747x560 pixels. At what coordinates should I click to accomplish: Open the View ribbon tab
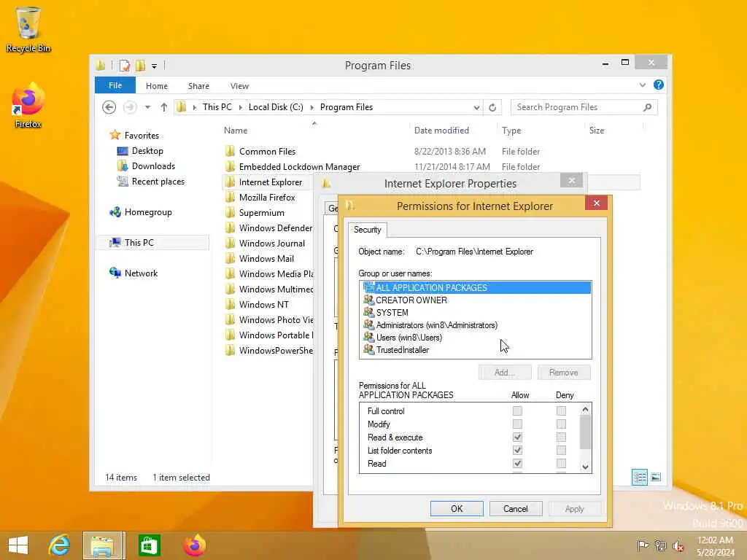click(x=239, y=86)
